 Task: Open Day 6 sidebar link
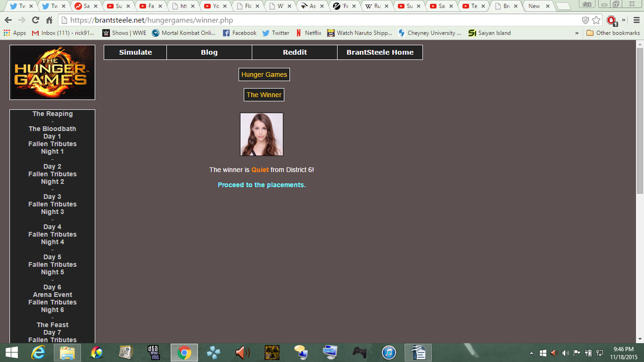pyautogui.click(x=53, y=287)
